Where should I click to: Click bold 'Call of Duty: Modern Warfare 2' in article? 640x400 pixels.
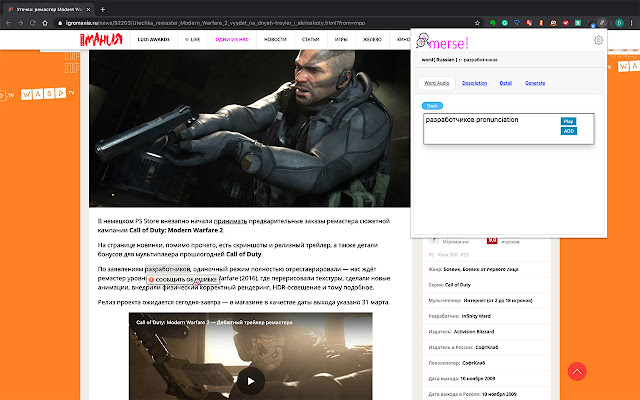coord(176,230)
